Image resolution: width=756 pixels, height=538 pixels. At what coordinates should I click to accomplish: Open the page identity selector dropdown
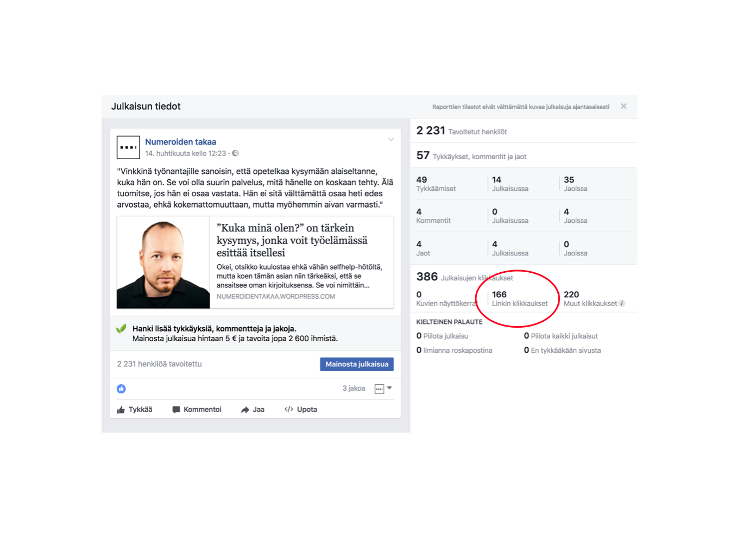383,389
